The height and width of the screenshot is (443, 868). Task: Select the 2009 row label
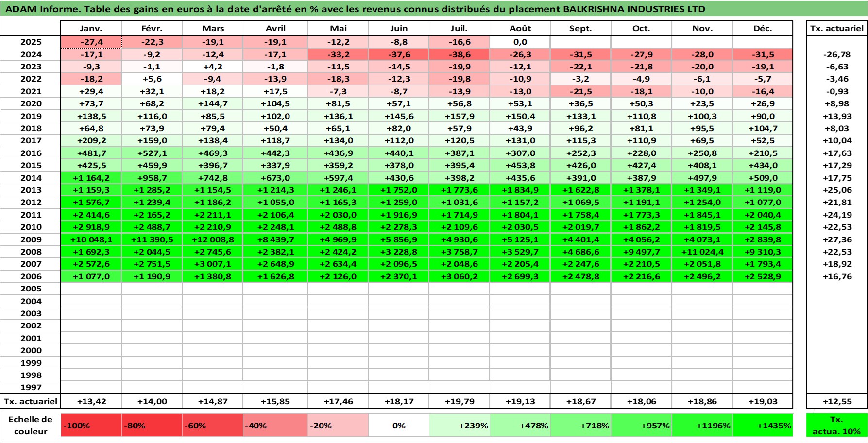click(x=31, y=239)
